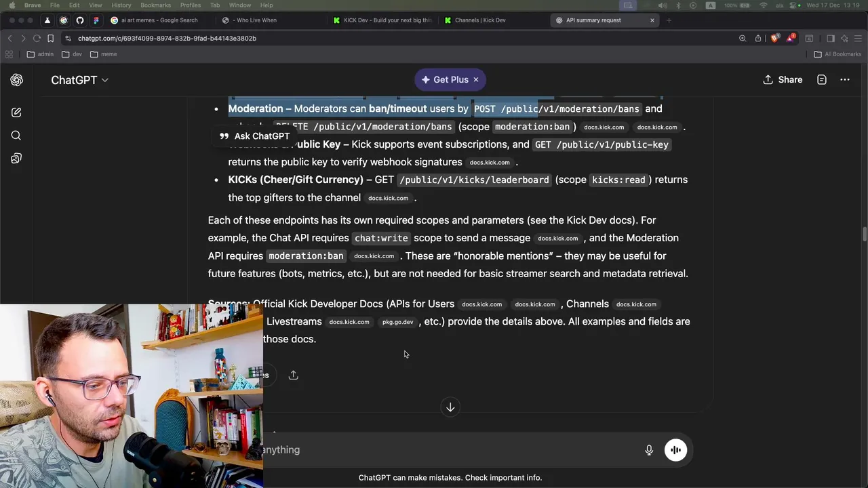Close the 'API summary request' tab

[652, 20]
